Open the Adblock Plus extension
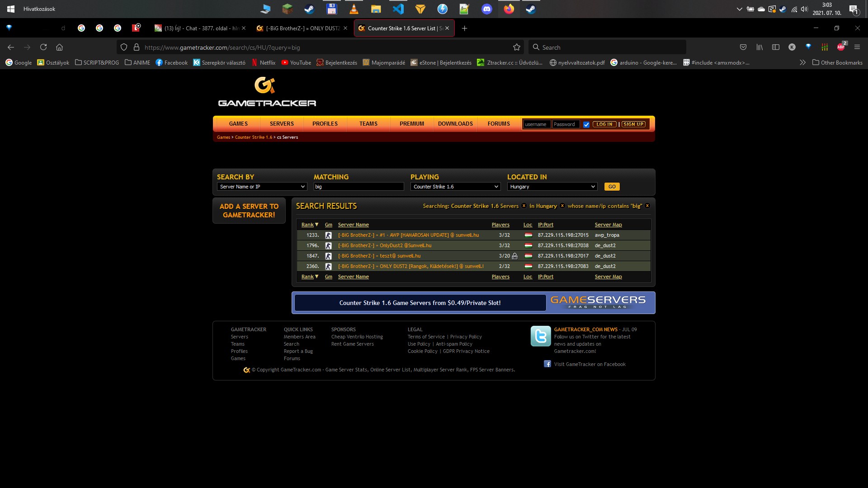This screenshot has width=868, height=488. pyautogui.click(x=841, y=47)
